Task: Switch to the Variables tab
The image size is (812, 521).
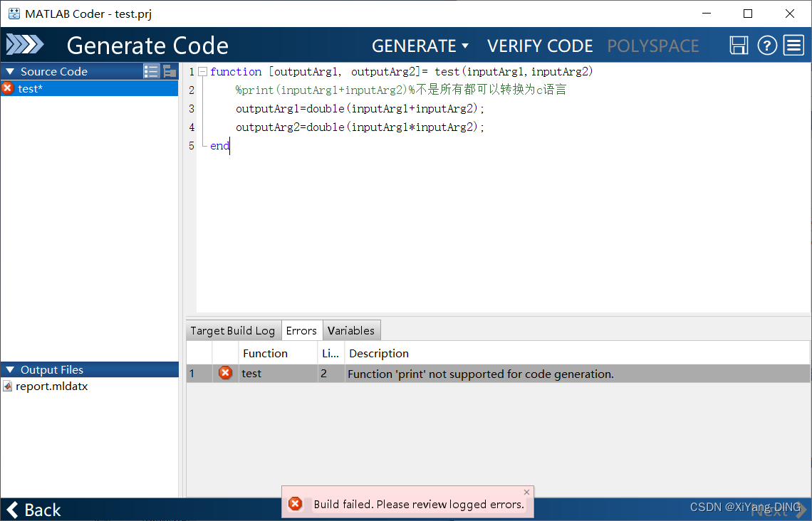Action: [351, 330]
